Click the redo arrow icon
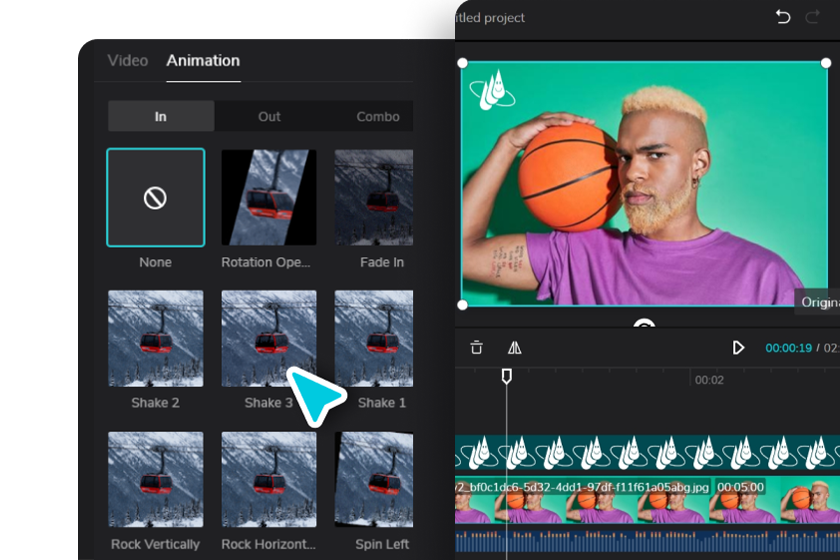The width and height of the screenshot is (840, 560). tap(813, 17)
